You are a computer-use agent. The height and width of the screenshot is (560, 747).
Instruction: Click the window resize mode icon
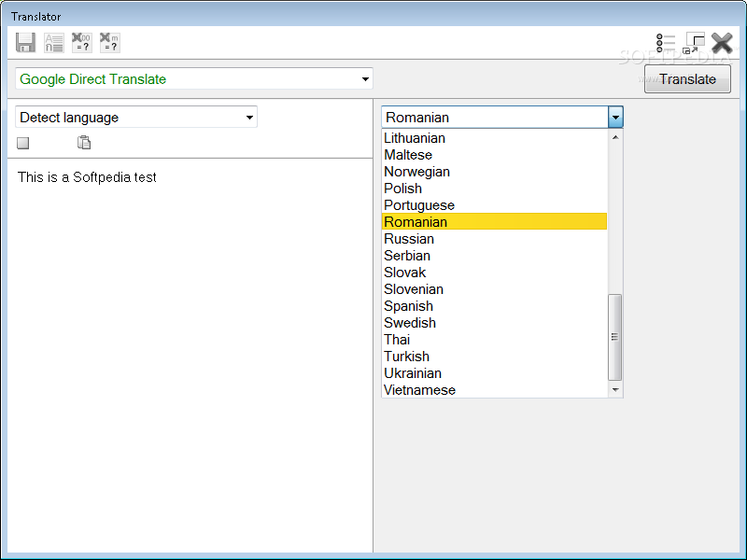pyautogui.click(x=694, y=43)
